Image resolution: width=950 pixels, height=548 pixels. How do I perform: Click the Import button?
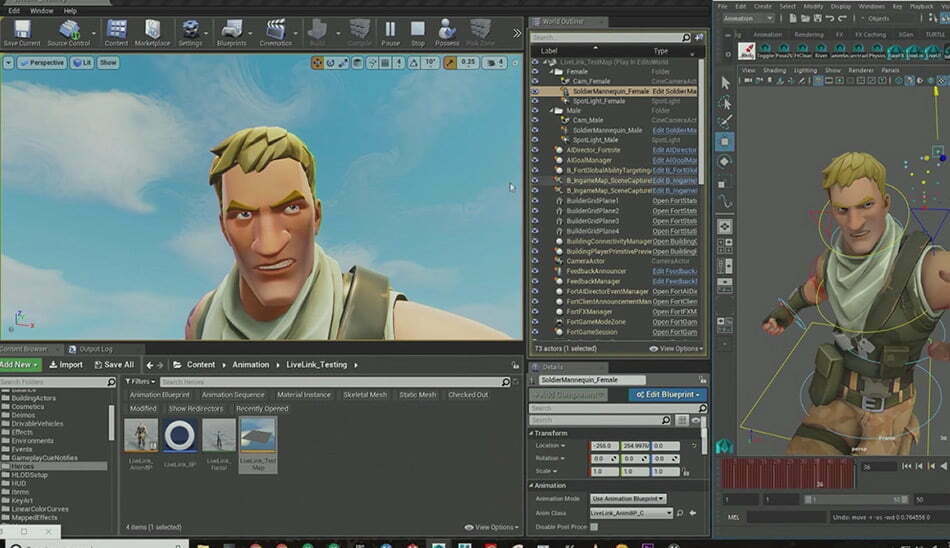click(66, 365)
